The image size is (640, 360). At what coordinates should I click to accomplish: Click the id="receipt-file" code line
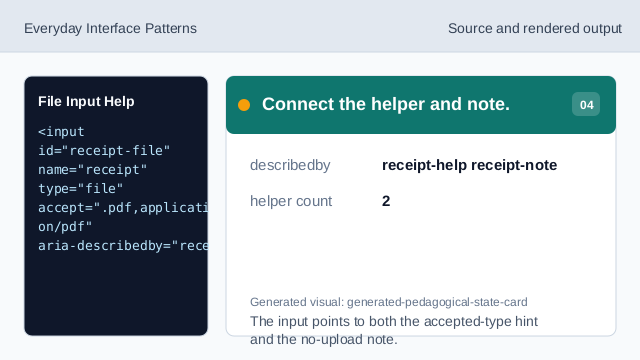104,151
